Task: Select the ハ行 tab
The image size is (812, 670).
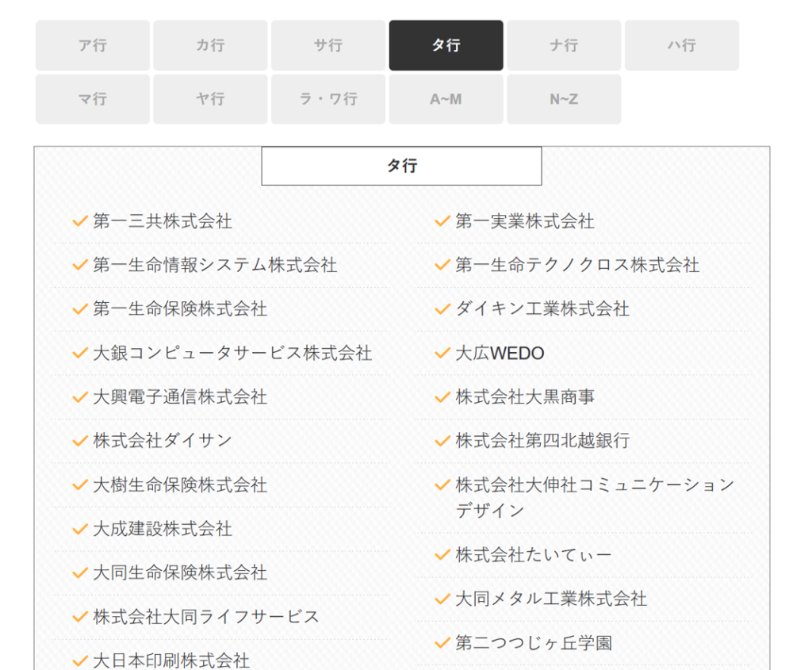Action: click(681, 45)
